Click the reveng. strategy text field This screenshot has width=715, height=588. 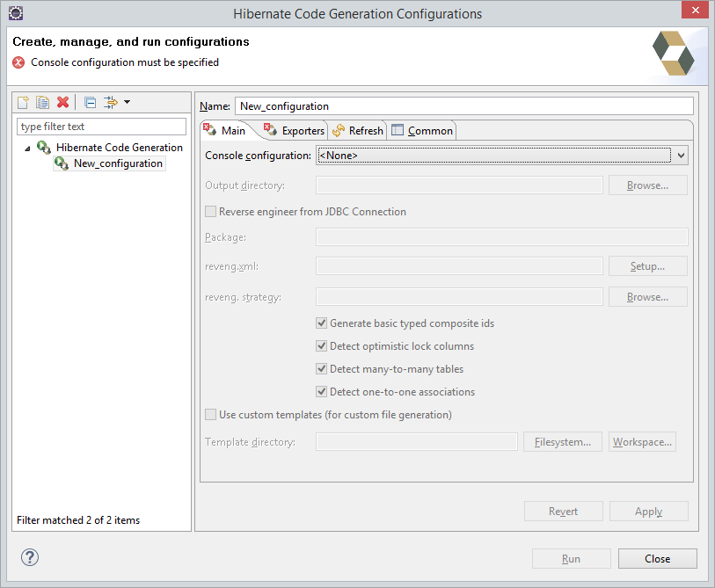pyautogui.click(x=459, y=297)
